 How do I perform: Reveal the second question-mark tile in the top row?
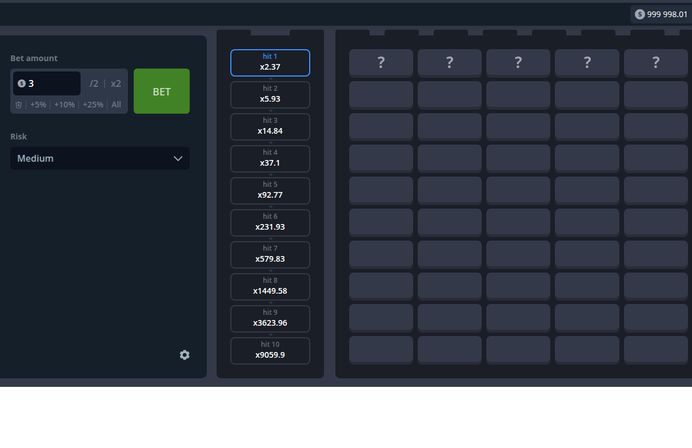click(449, 63)
